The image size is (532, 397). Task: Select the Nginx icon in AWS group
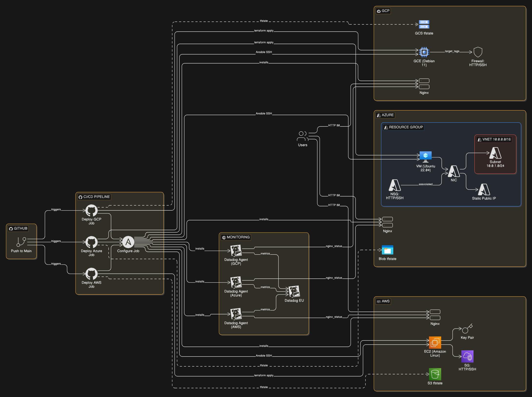click(x=435, y=315)
